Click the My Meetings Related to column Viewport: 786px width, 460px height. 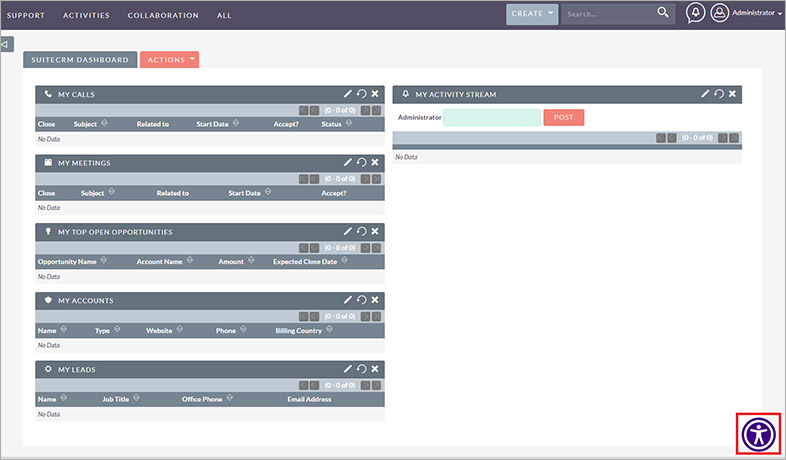[x=172, y=193]
